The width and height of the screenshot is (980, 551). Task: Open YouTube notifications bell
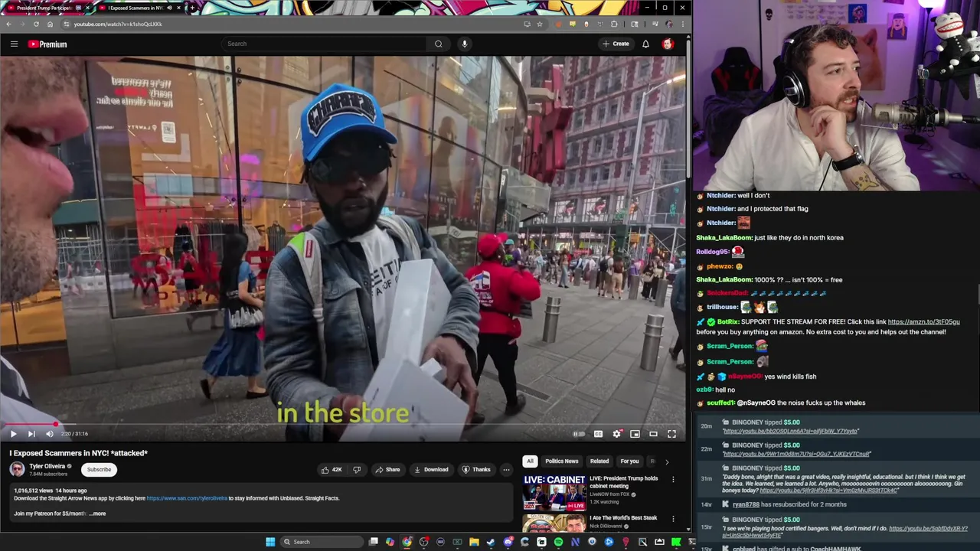[645, 44]
